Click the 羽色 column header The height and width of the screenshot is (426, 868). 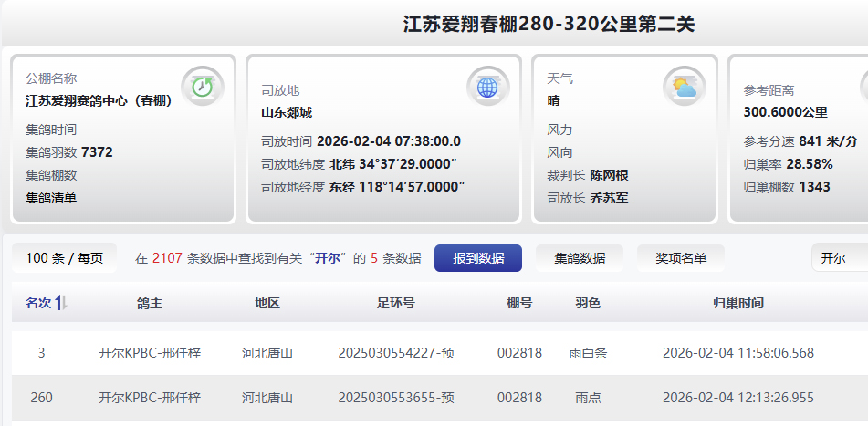click(x=588, y=303)
